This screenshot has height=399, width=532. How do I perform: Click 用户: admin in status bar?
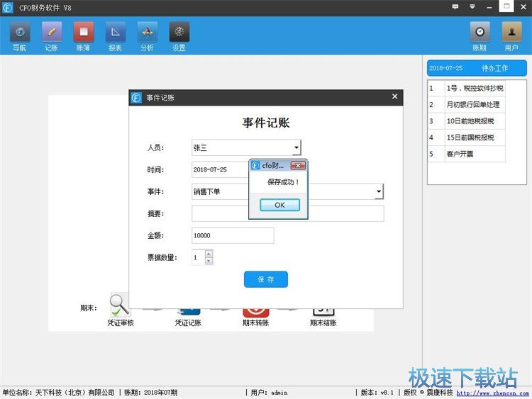pos(269,393)
